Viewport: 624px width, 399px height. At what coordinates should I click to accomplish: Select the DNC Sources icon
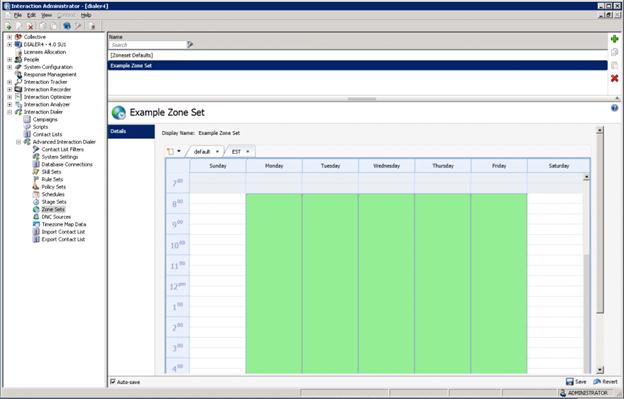(x=36, y=217)
